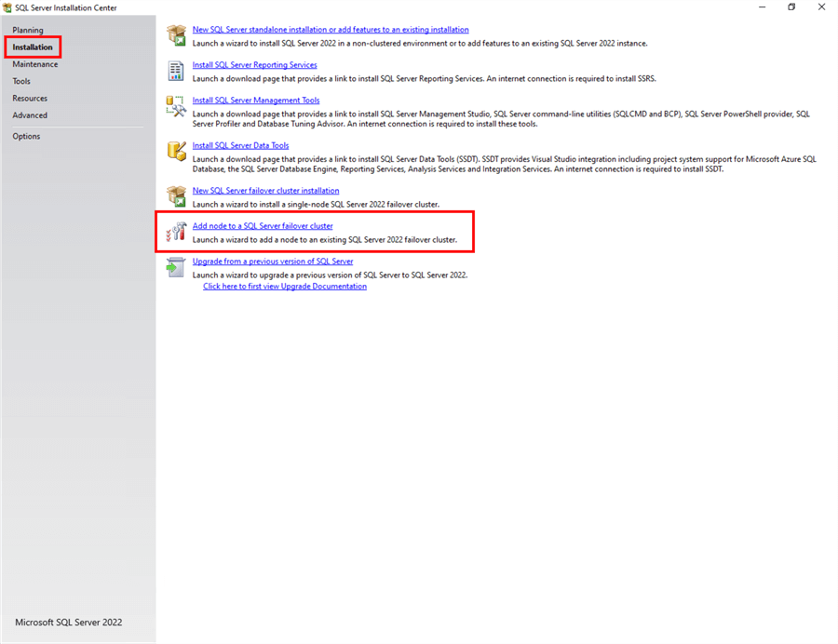The image size is (838, 644).
Task: Switch to the Tools section
Action: pyautogui.click(x=21, y=81)
